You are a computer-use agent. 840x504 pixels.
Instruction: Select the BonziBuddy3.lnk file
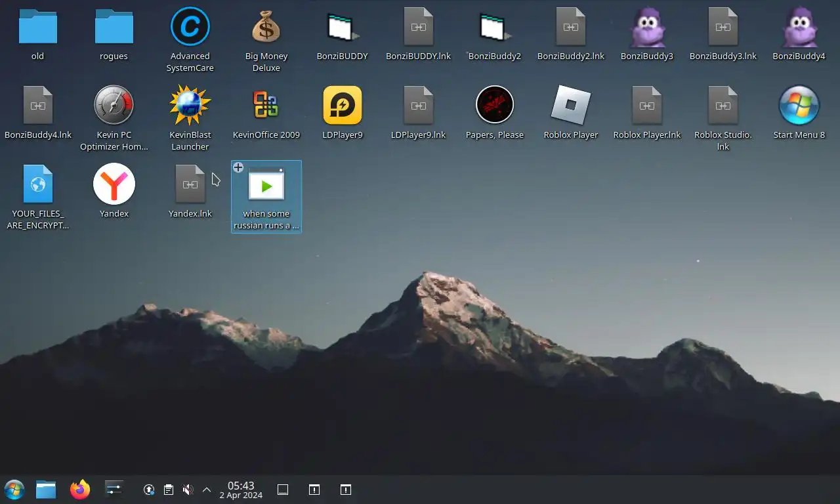coord(723,27)
